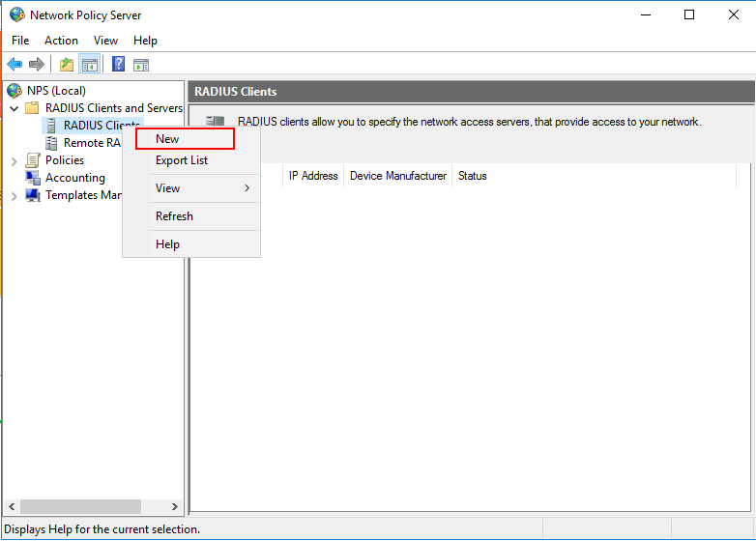Click the Accounting computers icon
Screen dimensions: 756x541
(33, 178)
